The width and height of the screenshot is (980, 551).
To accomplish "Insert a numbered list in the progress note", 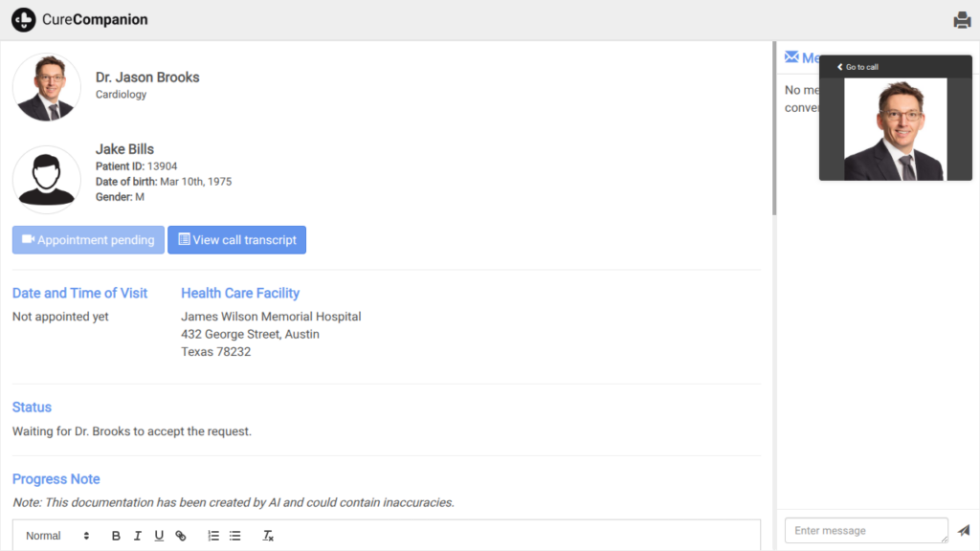I will pyautogui.click(x=213, y=536).
